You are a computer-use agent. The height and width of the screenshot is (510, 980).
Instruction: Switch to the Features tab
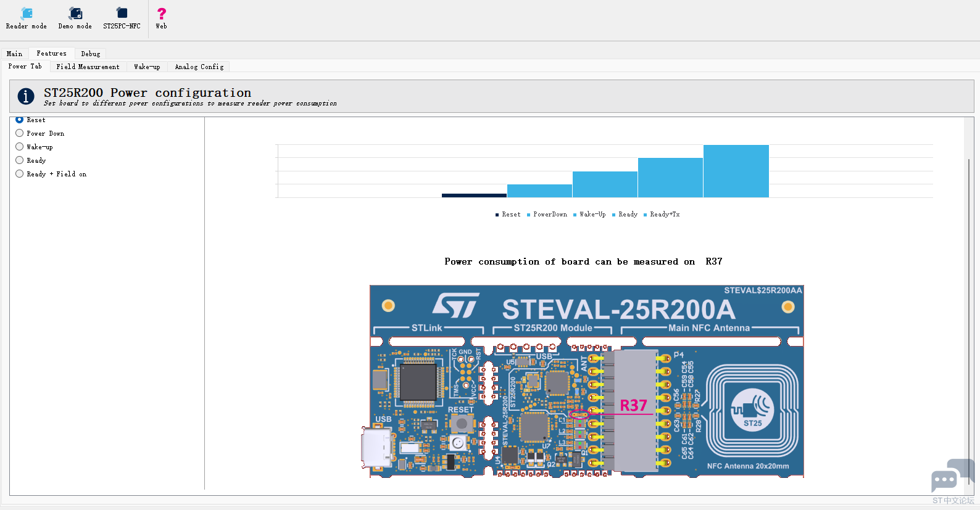52,54
